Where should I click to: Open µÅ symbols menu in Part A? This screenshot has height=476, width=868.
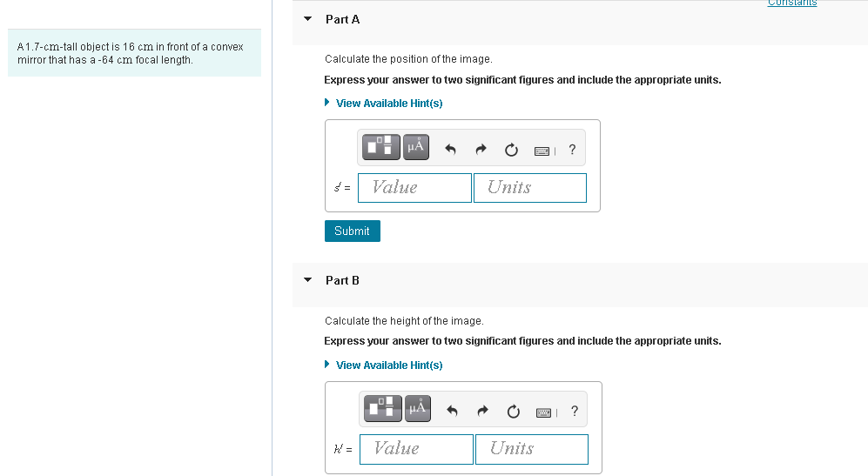click(x=416, y=147)
